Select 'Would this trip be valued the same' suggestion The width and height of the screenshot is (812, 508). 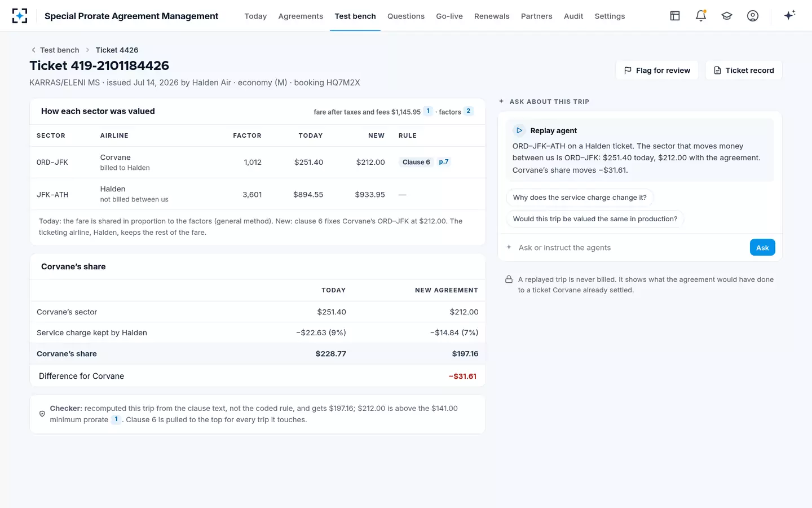(595, 219)
